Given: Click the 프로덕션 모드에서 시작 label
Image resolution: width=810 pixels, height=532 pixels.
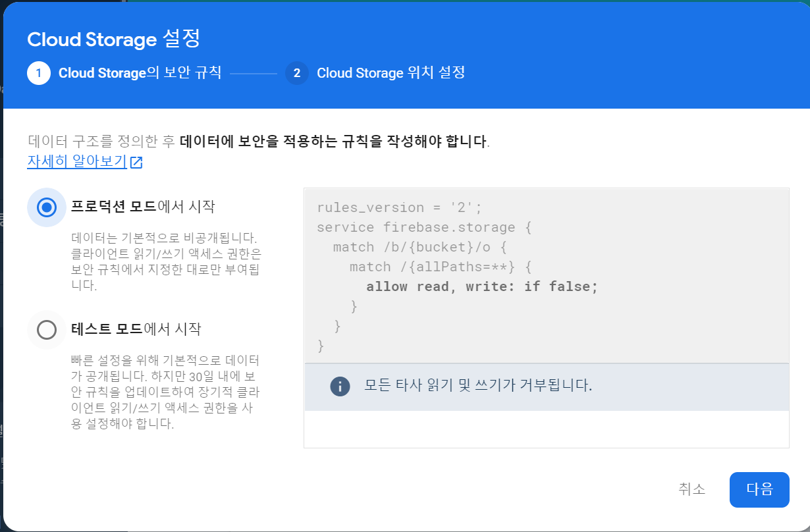Looking at the screenshot, I should coord(143,207).
